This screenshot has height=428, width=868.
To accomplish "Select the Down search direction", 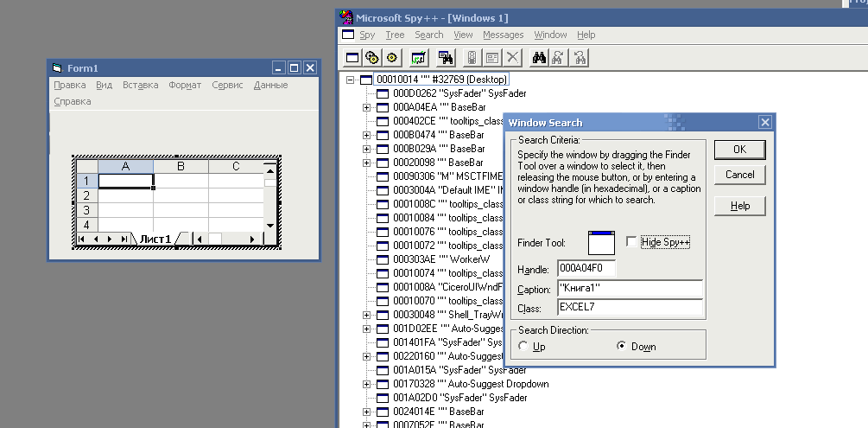I will [x=622, y=346].
